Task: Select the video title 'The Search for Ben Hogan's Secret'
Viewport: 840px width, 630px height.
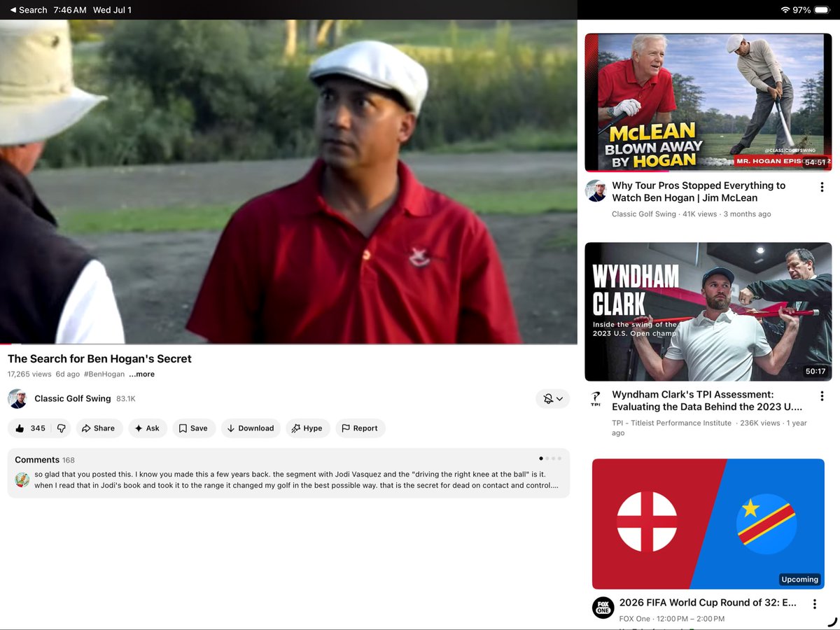Action: (x=99, y=358)
